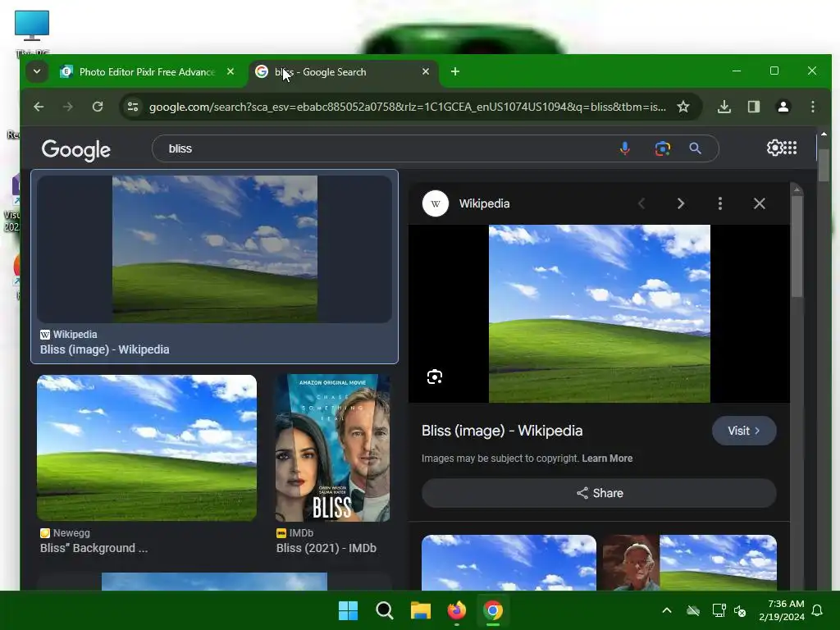Viewport: 840px width, 630px height.
Task: Open Chrome downloads icon
Action: (724, 107)
